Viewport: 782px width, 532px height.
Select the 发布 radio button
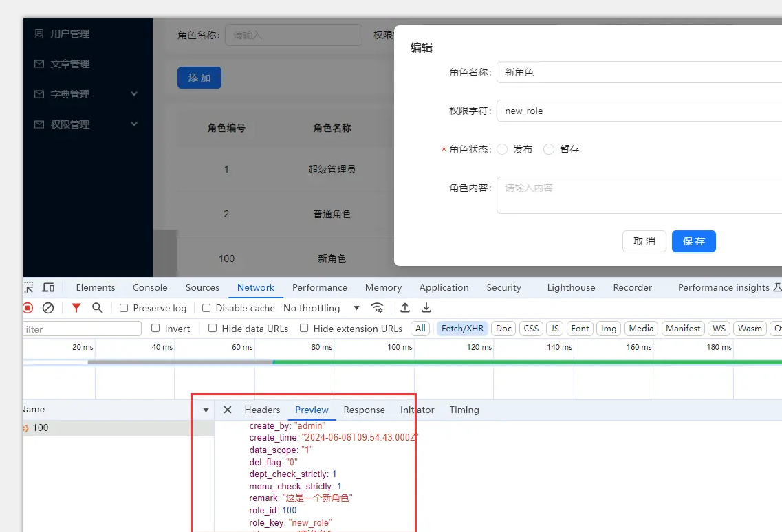[x=502, y=149]
